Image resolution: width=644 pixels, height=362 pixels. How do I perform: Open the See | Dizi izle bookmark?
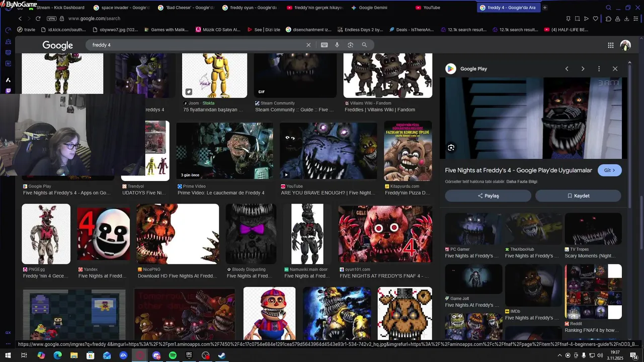pyautogui.click(x=264, y=30)
